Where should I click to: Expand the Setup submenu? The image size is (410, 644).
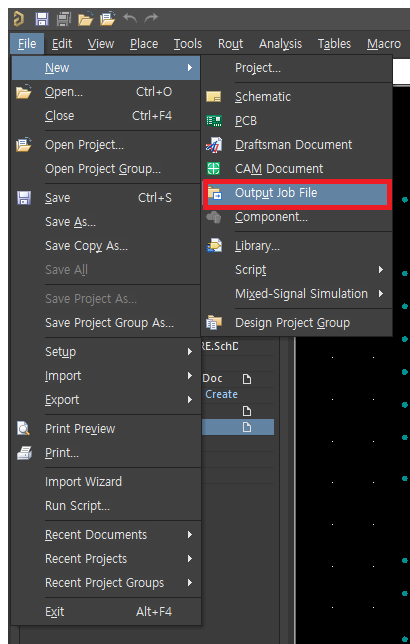coord(189,352)
